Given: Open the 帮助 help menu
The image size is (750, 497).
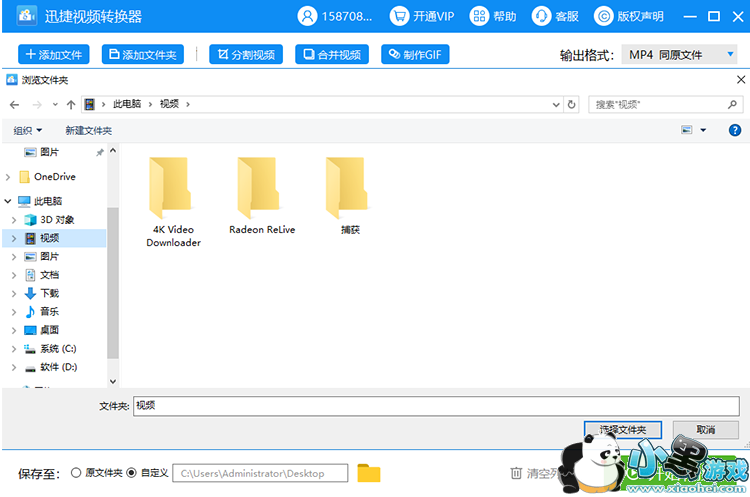Looking at the screenshot, I should (493, 17).
